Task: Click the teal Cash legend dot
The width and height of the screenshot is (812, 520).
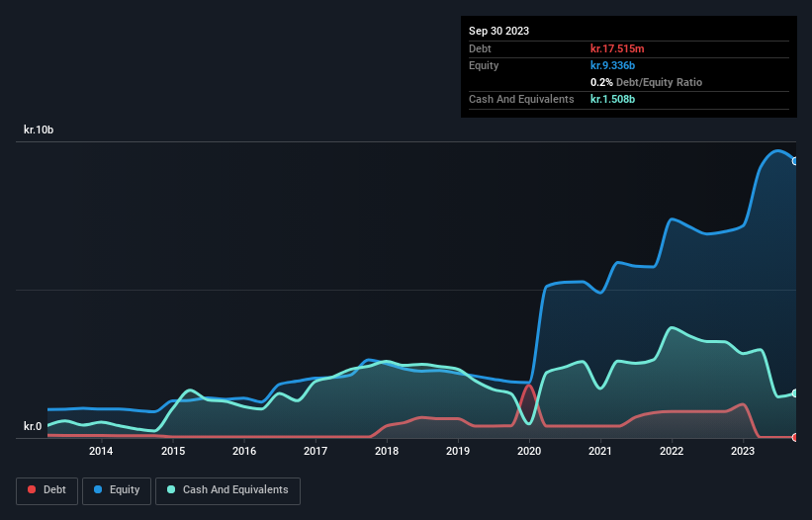Action: pyautogui.click(x=171, y=489)
